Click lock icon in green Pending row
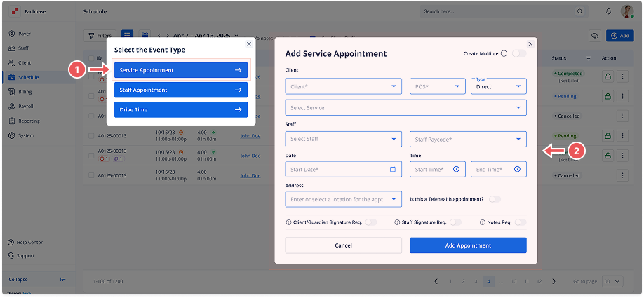This screenshot has width=644, height=298. pos(608,135)
